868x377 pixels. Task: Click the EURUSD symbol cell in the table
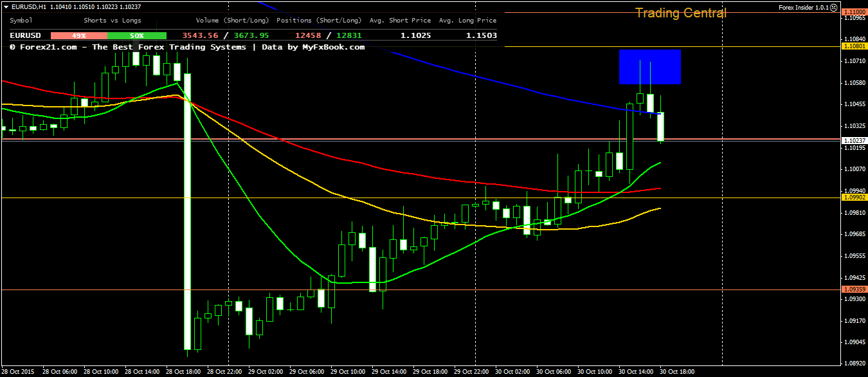pos(25,35)
